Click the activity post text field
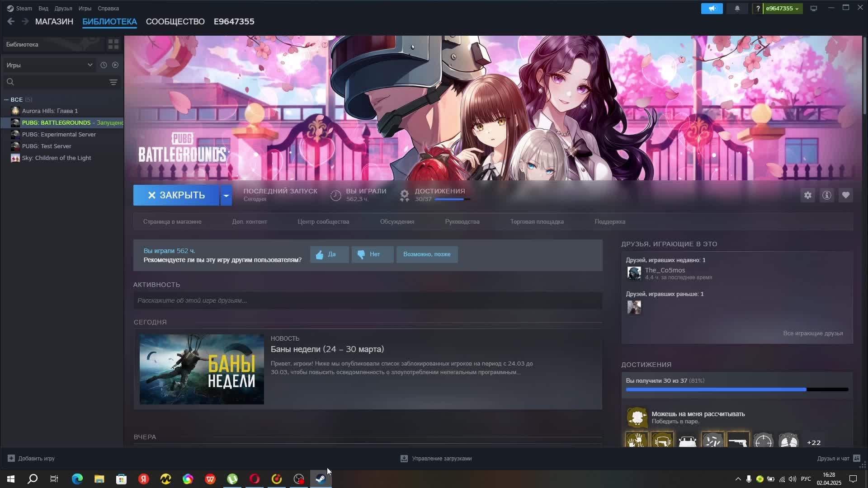The height and width of the screenshot is (488, 868). [368, 300]
